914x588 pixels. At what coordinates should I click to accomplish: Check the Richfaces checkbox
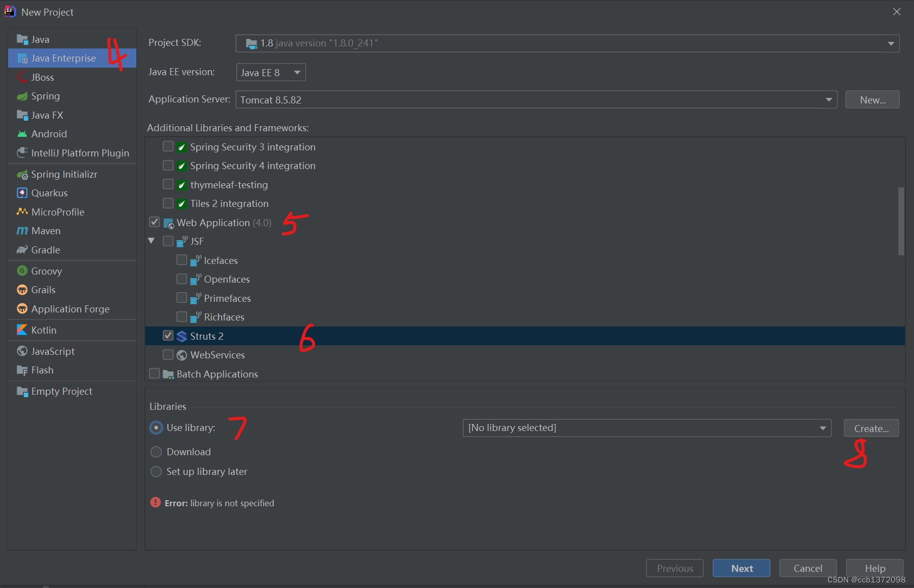click(x=182, y=316)
